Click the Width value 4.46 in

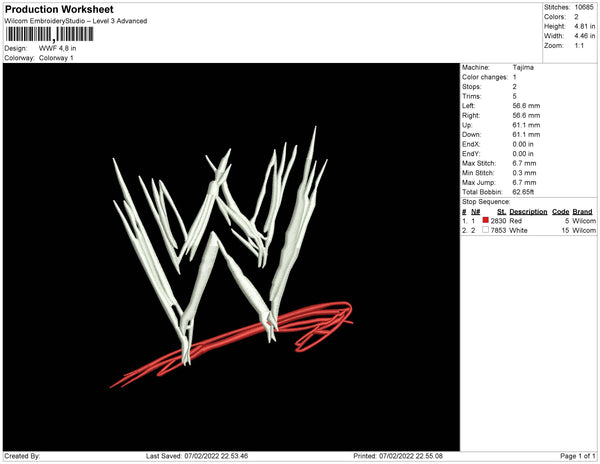(584, 36)
